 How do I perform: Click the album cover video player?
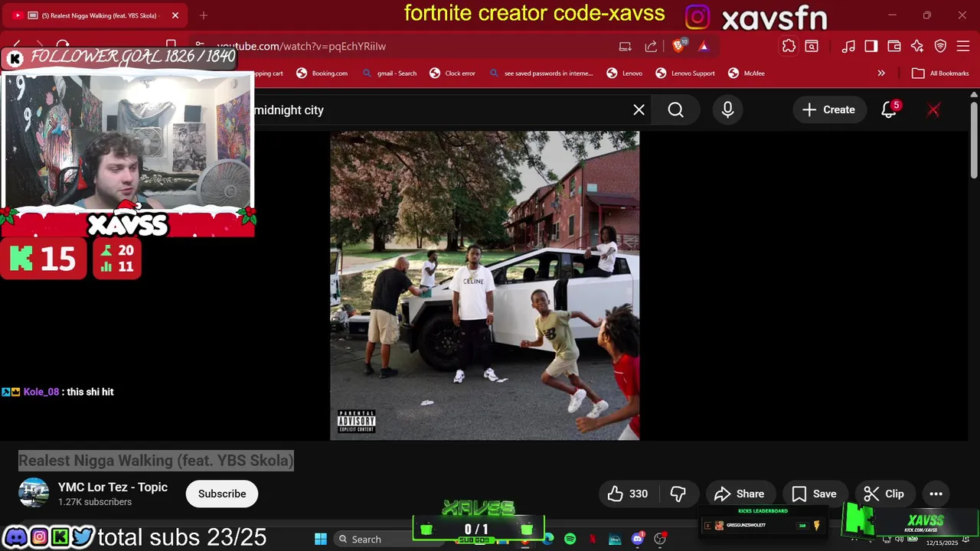point(485,285)
